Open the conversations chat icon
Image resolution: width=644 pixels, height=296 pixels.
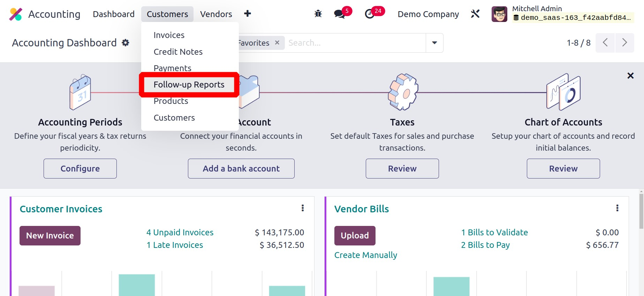click(x=339, y=14)
